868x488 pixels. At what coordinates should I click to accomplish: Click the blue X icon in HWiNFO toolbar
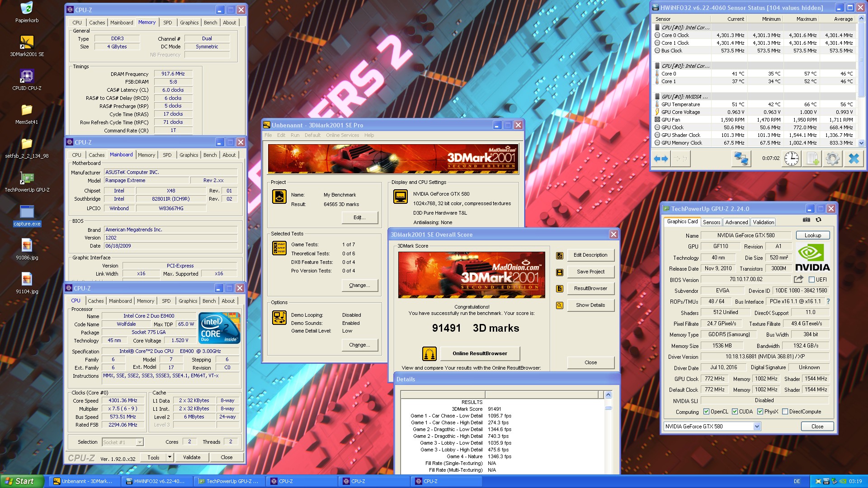click(x=854, y=159)
